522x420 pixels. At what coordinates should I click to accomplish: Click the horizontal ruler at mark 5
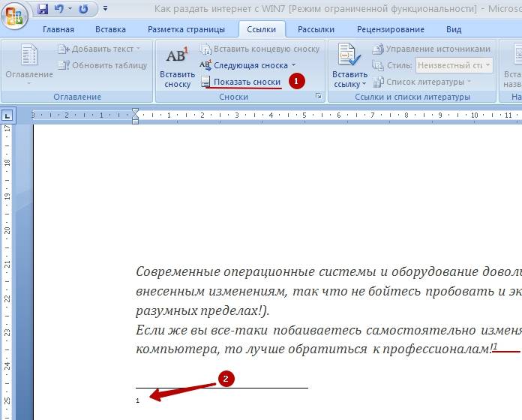pyautogui.click(x=304, y=115)
